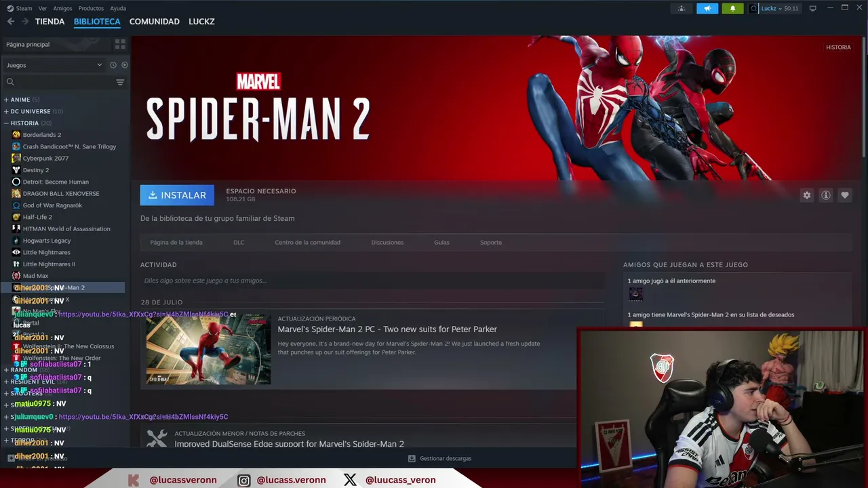Open the Soporte link
This screenshot has width=868, height=488.
(491, 242)
